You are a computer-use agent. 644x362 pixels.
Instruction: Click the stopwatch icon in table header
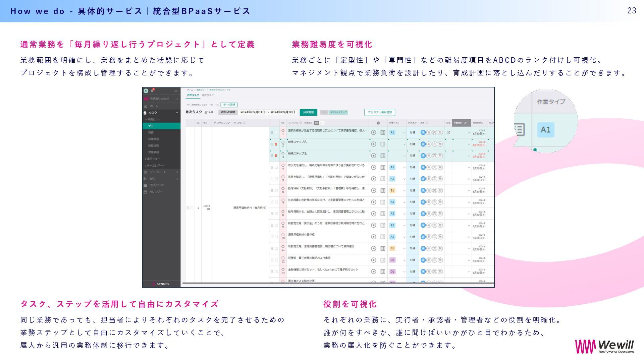pos(378,123)
